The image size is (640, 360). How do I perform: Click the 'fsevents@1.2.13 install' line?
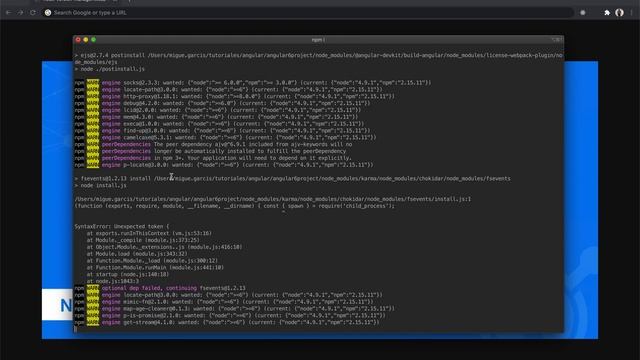point(292,178)
